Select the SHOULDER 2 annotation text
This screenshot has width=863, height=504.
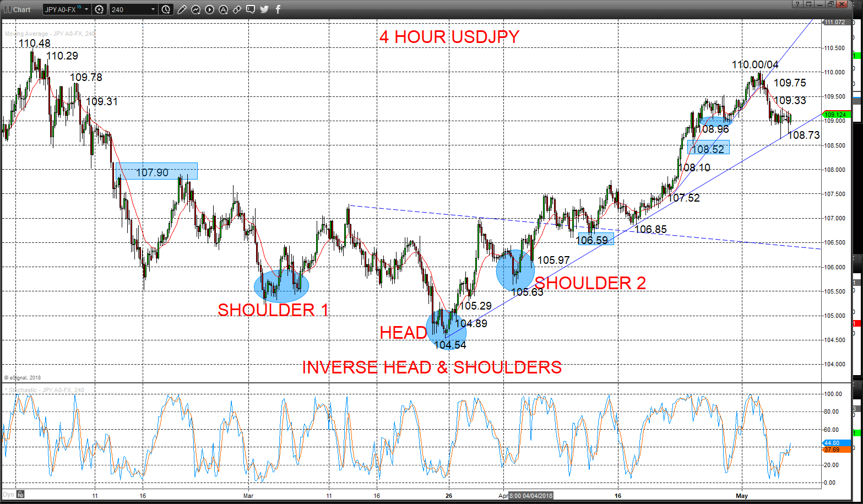(x=590, y=283)
